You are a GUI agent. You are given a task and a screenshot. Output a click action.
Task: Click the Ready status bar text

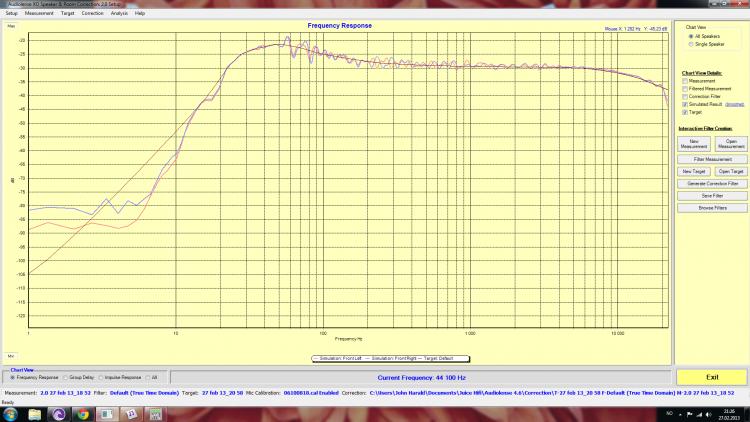[8, 402]
